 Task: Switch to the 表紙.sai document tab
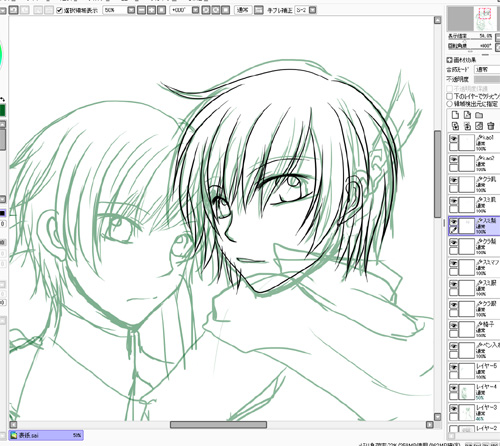coord(46,435)
